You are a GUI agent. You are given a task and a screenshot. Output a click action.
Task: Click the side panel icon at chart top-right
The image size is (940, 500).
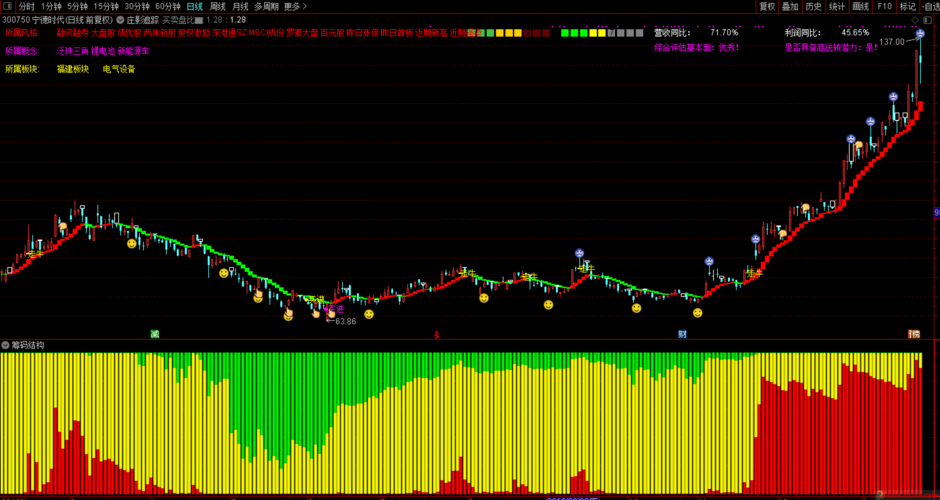pyautogui.click(x=926, y=19)
